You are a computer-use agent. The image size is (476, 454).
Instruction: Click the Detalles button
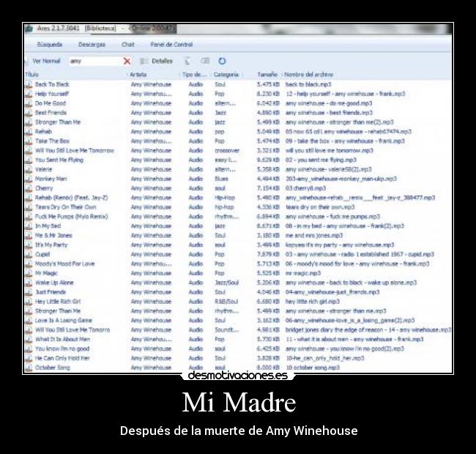pyautogui.click(x=156, y=62)
